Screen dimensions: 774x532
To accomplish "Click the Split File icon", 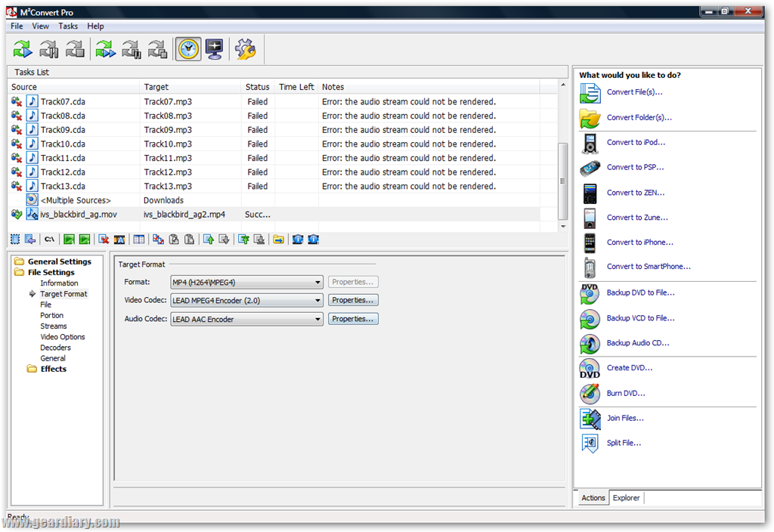I will coord(590,444).
